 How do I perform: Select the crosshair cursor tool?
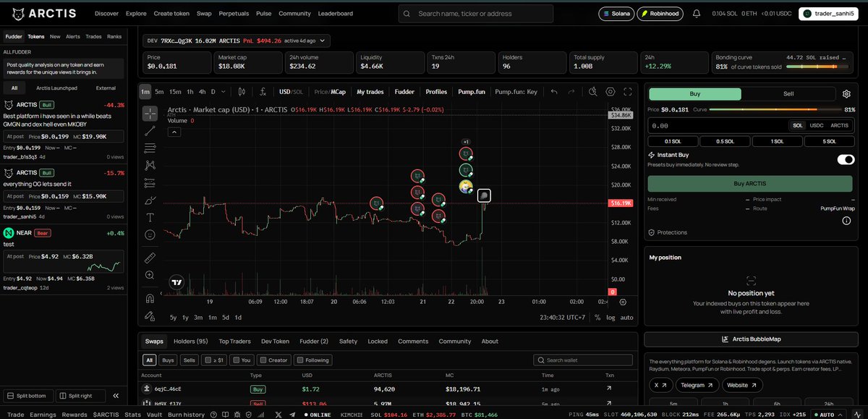(150, 113)
